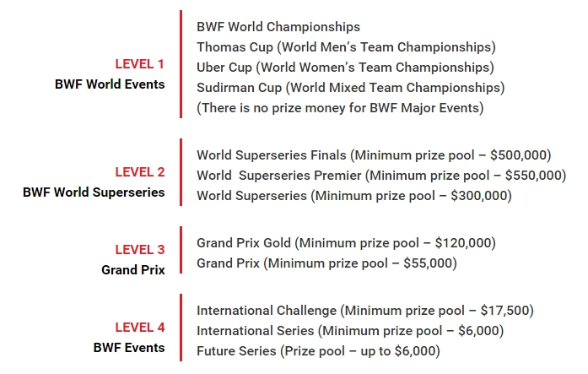588x374 pixels.
Task: Click the LEVEL 4 heading
Action: [139, 327]
